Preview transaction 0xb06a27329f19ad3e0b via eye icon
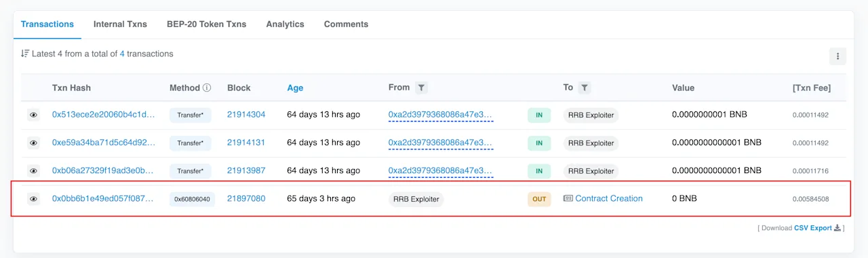Image resolution: width=868 pixels, height=258 pixels. point(33,171)
